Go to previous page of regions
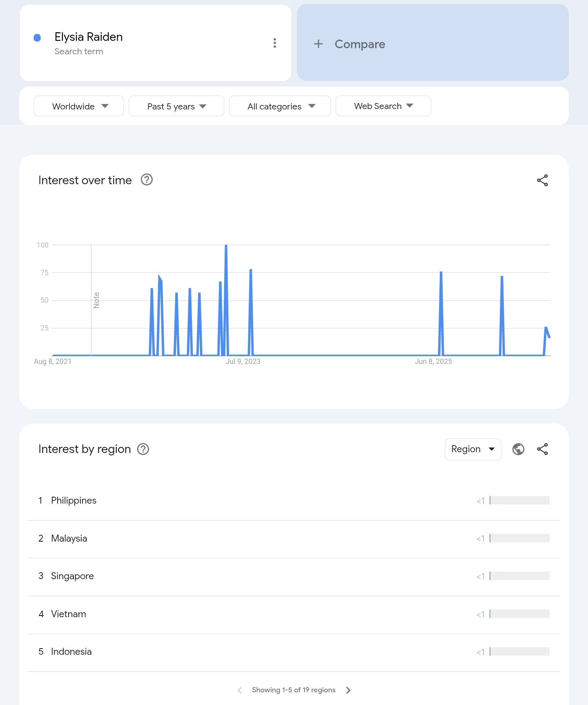 pyautogui.click(x=240, y=690)
